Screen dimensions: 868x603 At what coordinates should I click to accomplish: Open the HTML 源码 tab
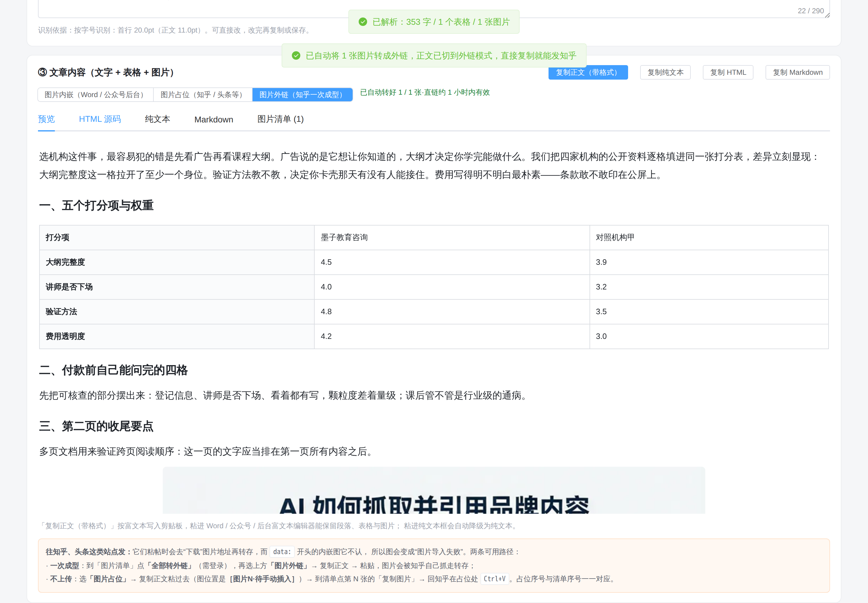(100, 119)
